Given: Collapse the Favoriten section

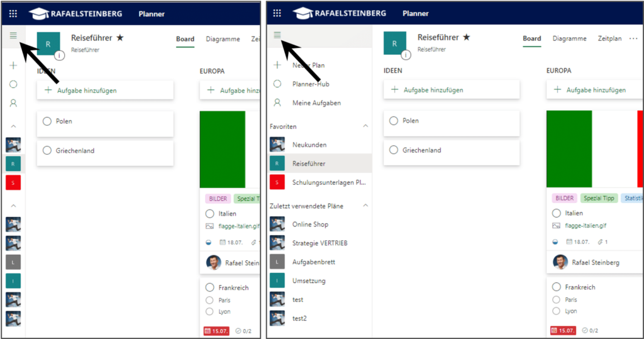Looking at the screenshot, I should click(x=365, y=126).
